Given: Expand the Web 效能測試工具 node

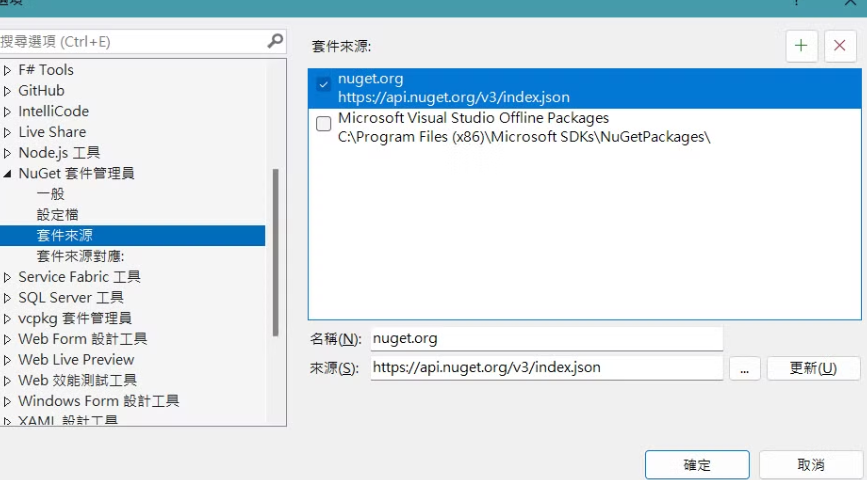Looking at the screenshot, I should (x=7, y=380).
